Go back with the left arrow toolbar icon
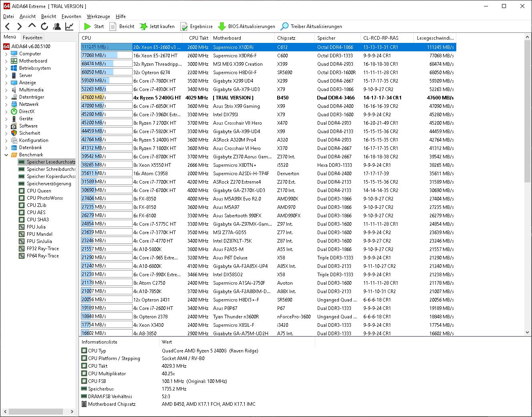The image size is (532, 417). [x=7, y=26]
